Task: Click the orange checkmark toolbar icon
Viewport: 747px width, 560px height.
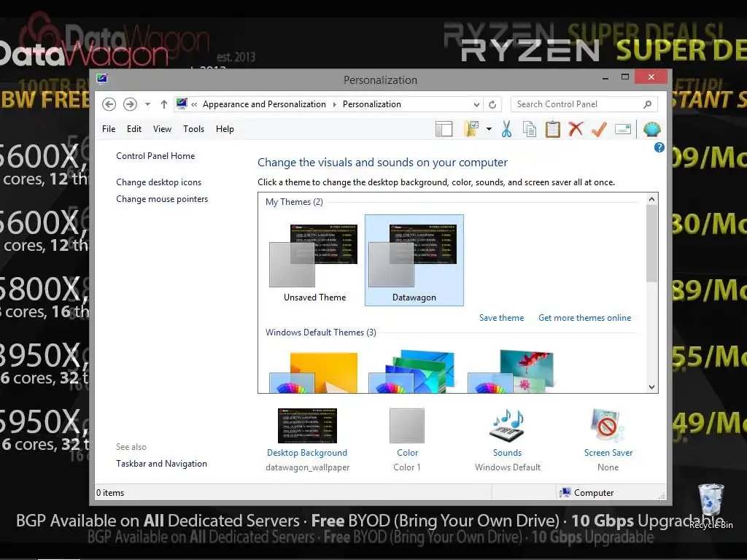Action: click(599, 129)
